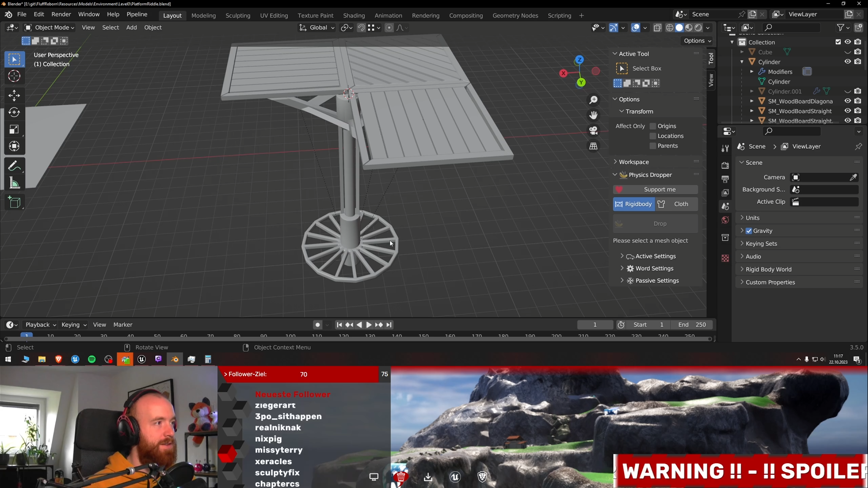Toggle X-ray view icon
The image size is (868, 488).
pyautogui.click(x=657, y=28)
